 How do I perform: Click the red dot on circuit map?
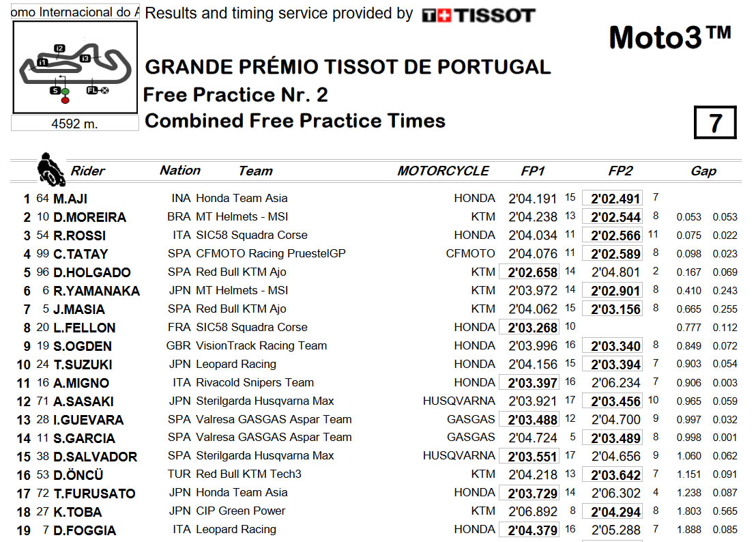click(x=65, y=100)
